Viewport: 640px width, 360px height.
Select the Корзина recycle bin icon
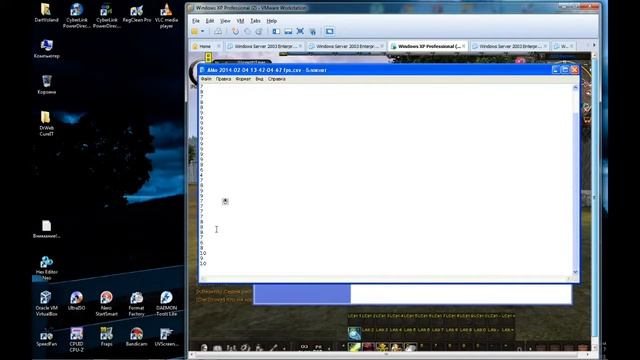click(47, 84)
